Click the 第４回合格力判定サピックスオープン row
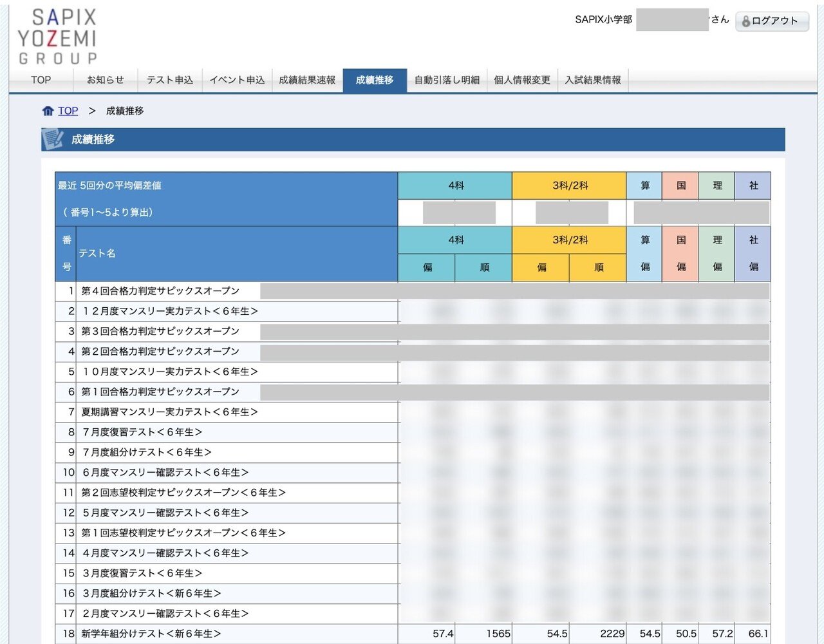 coord(160,291)
